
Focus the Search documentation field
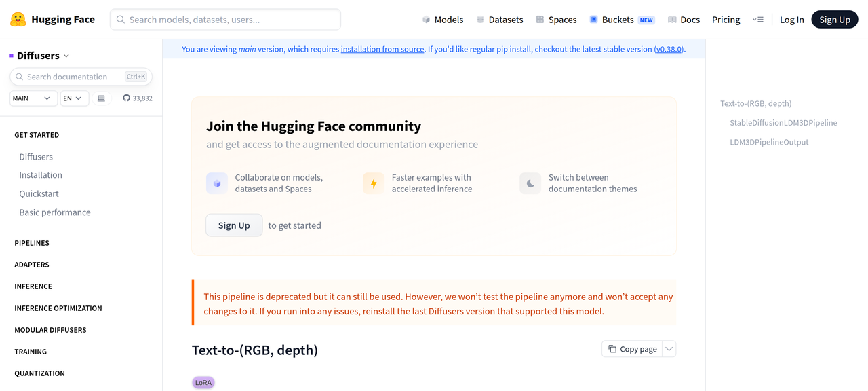81,77
